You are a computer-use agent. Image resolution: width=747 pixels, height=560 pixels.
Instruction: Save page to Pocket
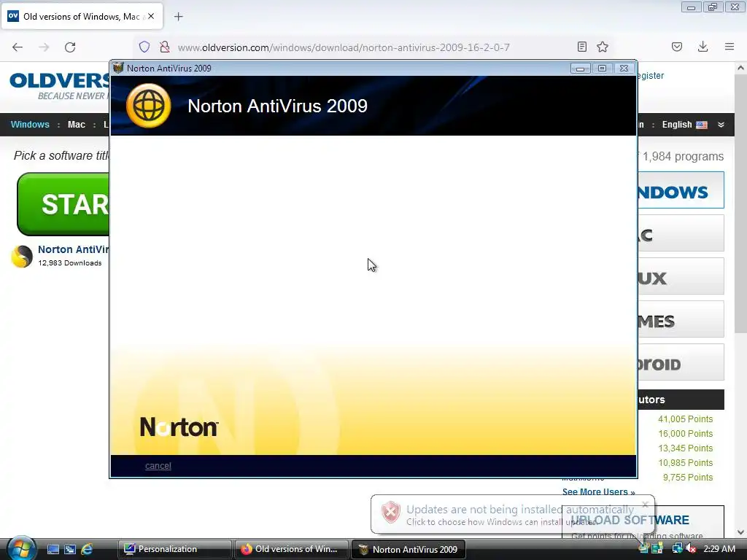coord(677,47)
